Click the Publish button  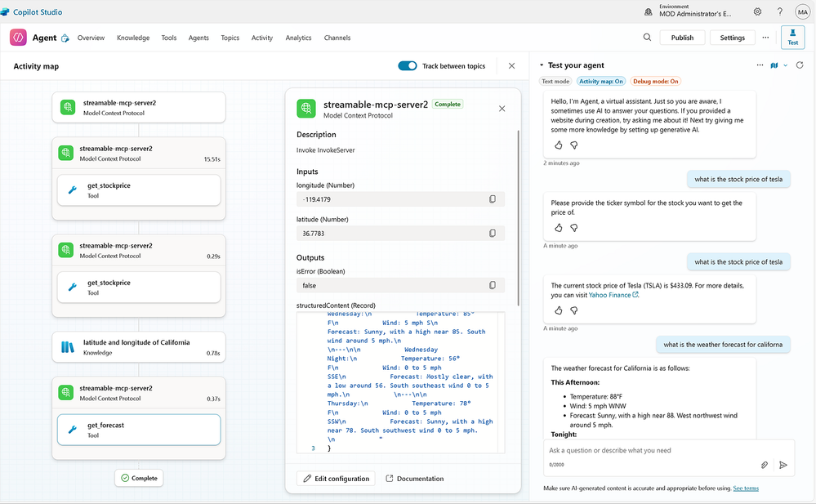pyautogui.click(x=682, y=38)
